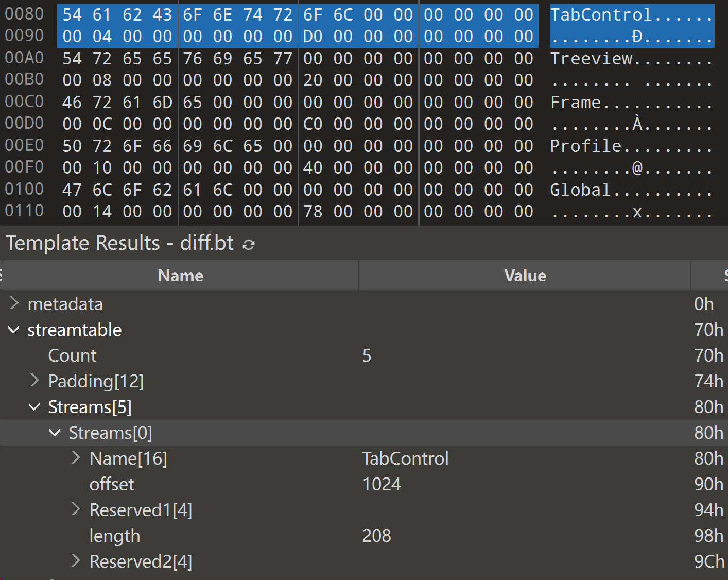
Task: Click the Treeview text in ASCII pane
Action: click(x=591, y=59)
